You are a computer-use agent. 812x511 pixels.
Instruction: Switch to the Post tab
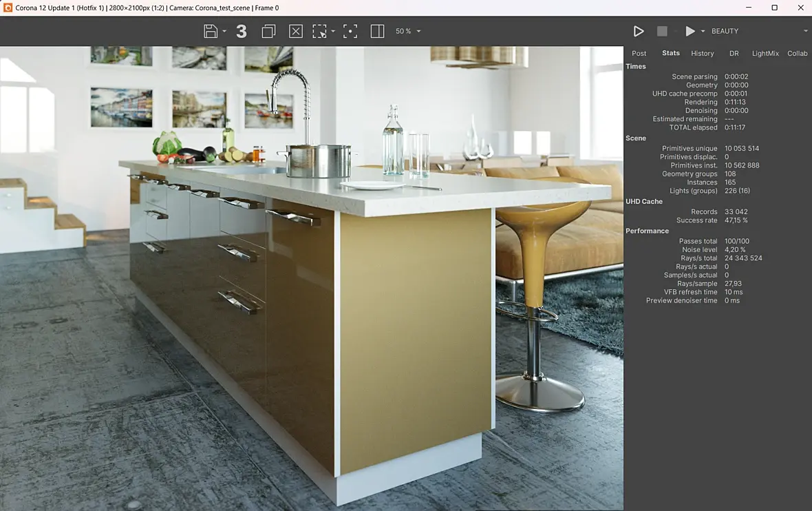pos(639,54)
